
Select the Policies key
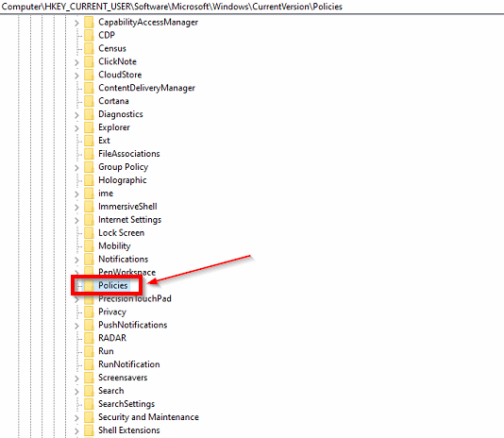[x=113, y=285]
